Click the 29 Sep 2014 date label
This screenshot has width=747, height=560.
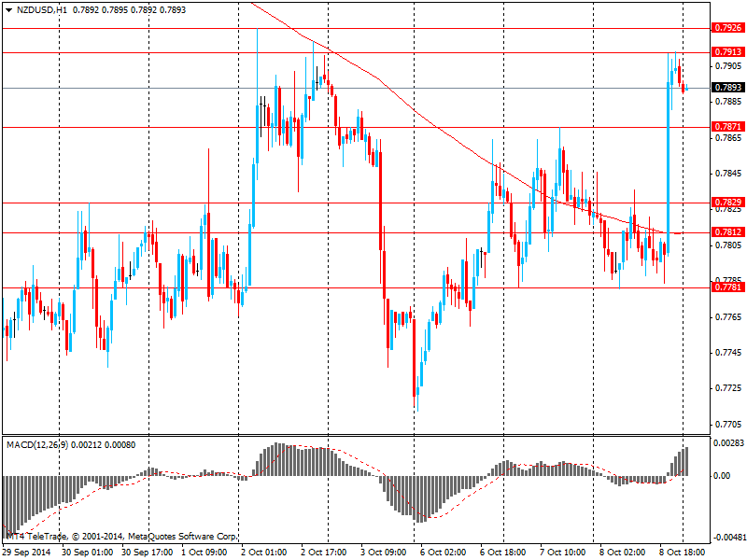click(27, 553)
